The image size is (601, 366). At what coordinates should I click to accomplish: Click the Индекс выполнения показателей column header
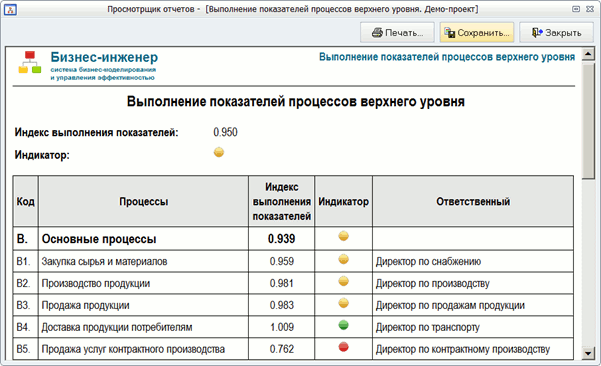click(282, 201)
